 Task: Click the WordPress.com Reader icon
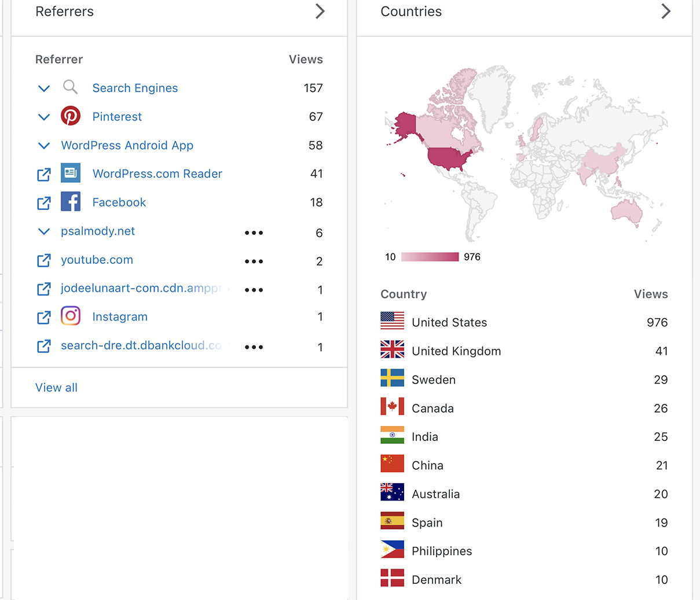71,173
